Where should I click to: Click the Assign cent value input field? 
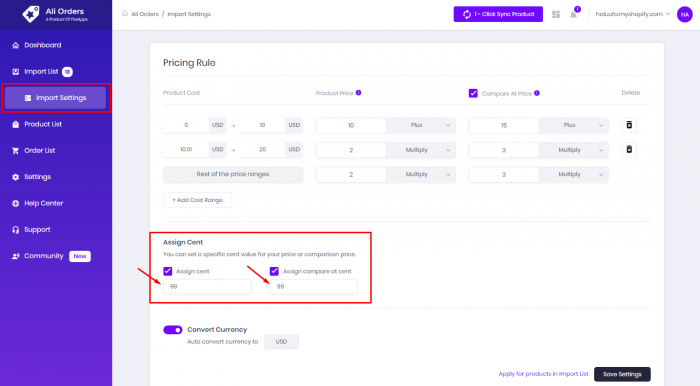207,286
